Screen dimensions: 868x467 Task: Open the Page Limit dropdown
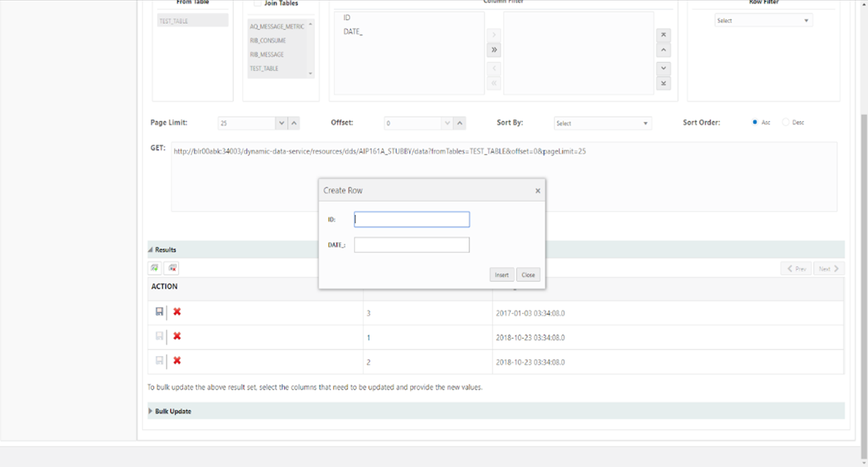[x=281, y=123]
